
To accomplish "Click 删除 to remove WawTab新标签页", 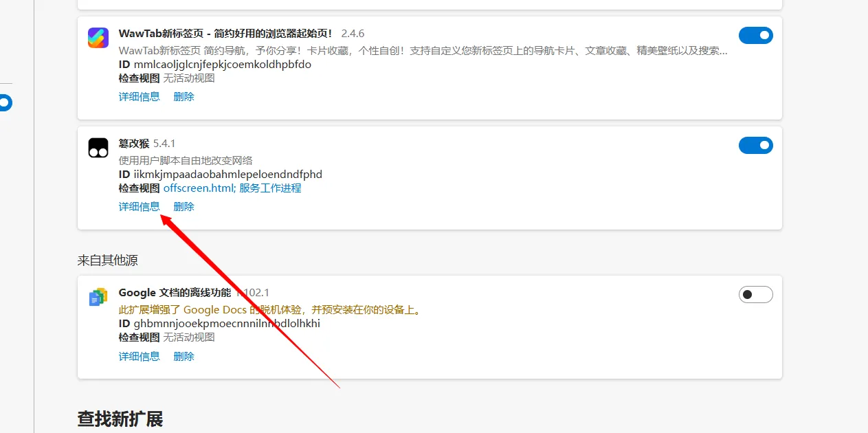I will coord(183,97).
